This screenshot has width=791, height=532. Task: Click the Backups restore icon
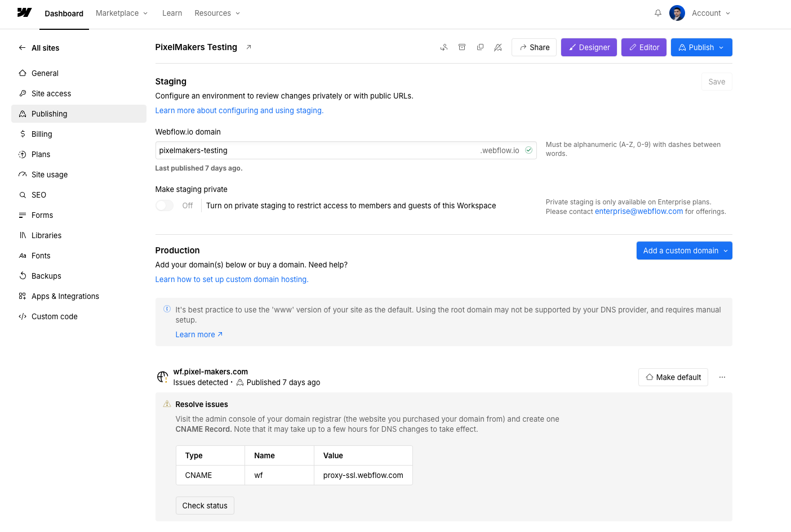(23, 276)
